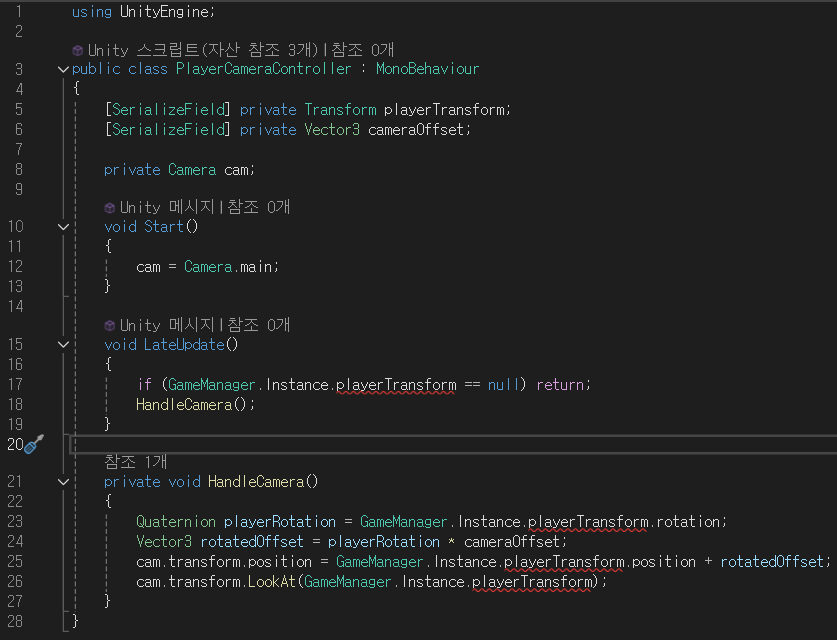This screenshot has height=640, width=837.
Task: Click rotatedOffset variable declaration on line 24
Action: (x=252, y=541)
